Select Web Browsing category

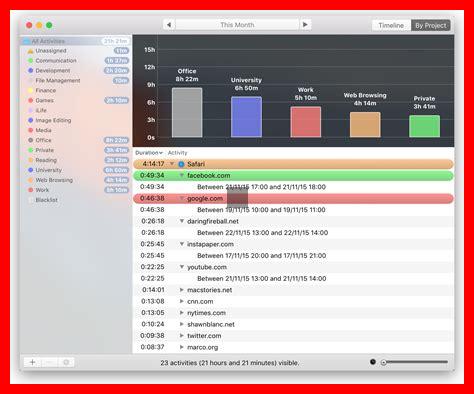click(76, 180)
